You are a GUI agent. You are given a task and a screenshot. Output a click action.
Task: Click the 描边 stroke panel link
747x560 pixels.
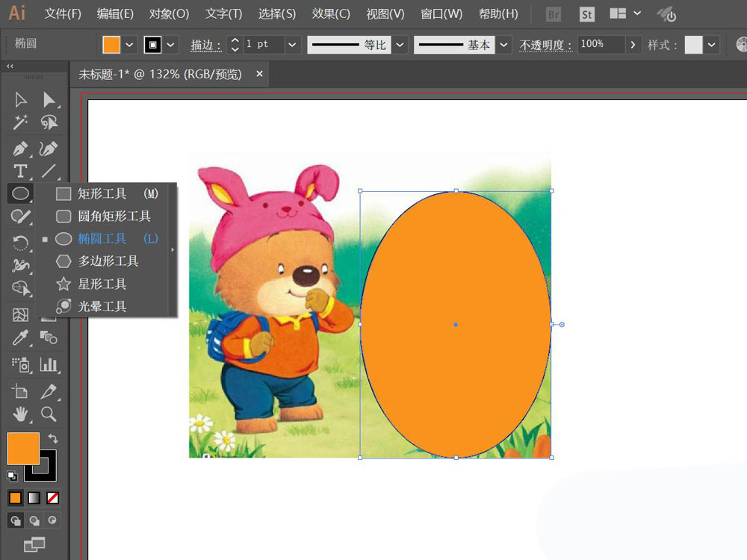coord(206,46)
